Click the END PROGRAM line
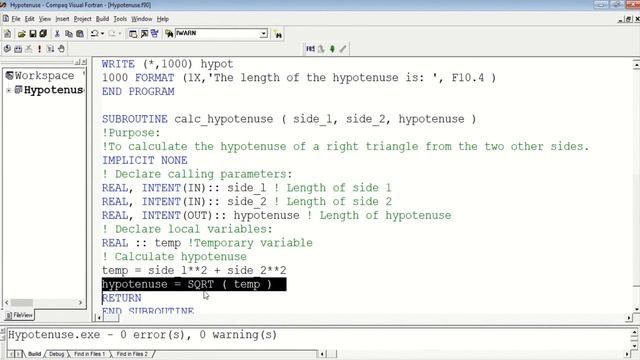This screenshot has height=360, width=640. [x=138, y=91]
